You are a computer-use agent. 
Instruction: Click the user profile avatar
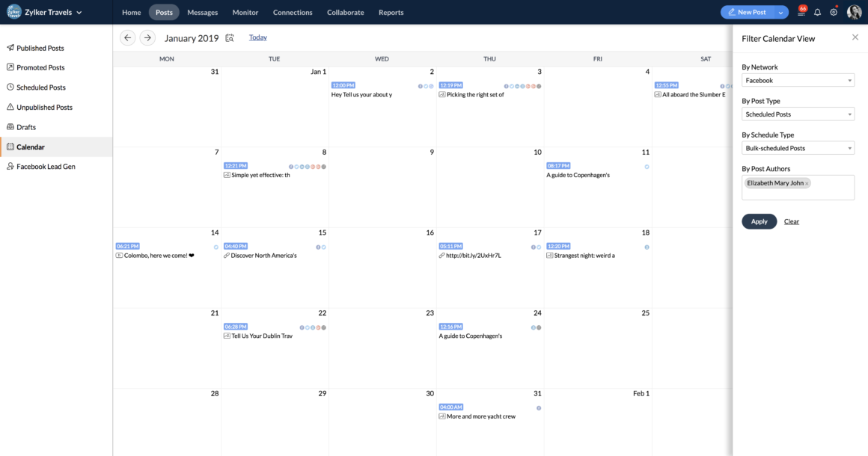[854, 13]
